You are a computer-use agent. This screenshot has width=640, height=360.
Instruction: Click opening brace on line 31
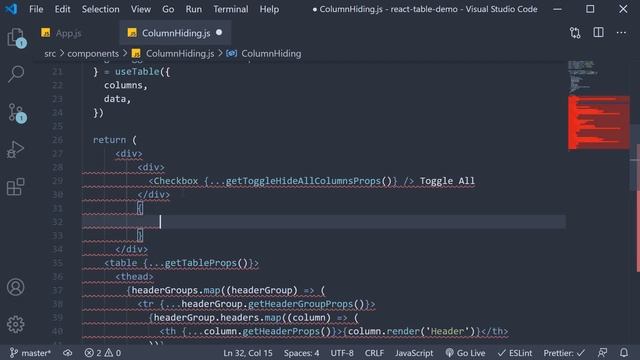click(140, 208)
